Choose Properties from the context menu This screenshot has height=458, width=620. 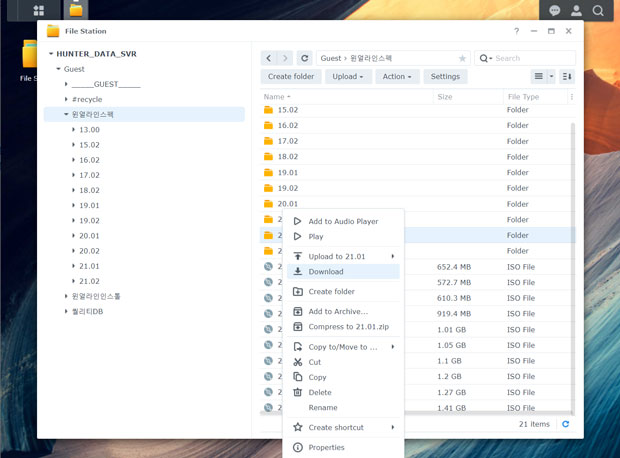(x=343, y=447)
